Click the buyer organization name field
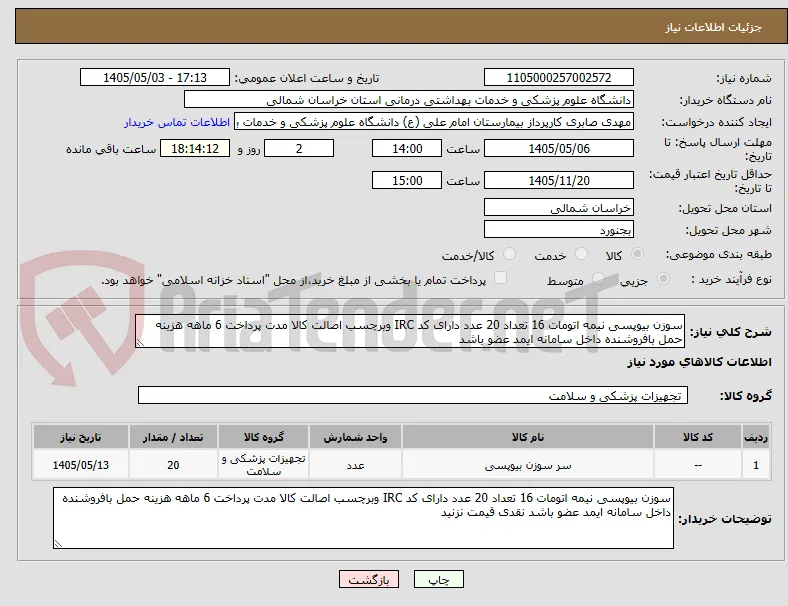788x606 pixels. click(409, 99)
